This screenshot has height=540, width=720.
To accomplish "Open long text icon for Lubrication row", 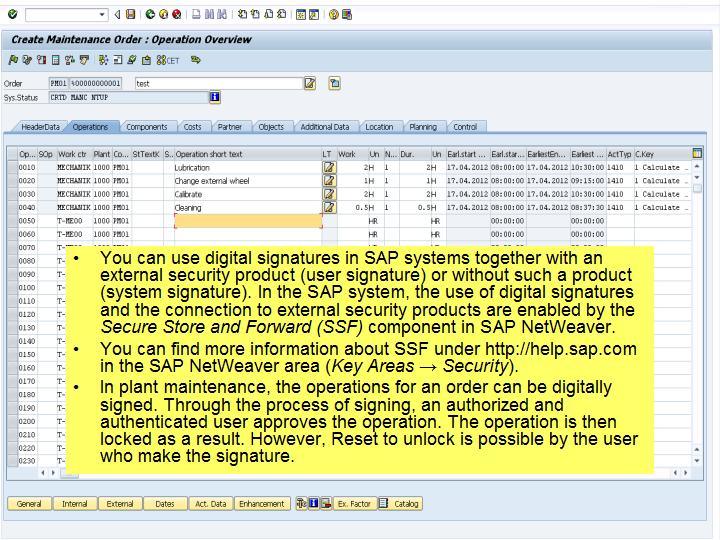I will pos(329,168).
